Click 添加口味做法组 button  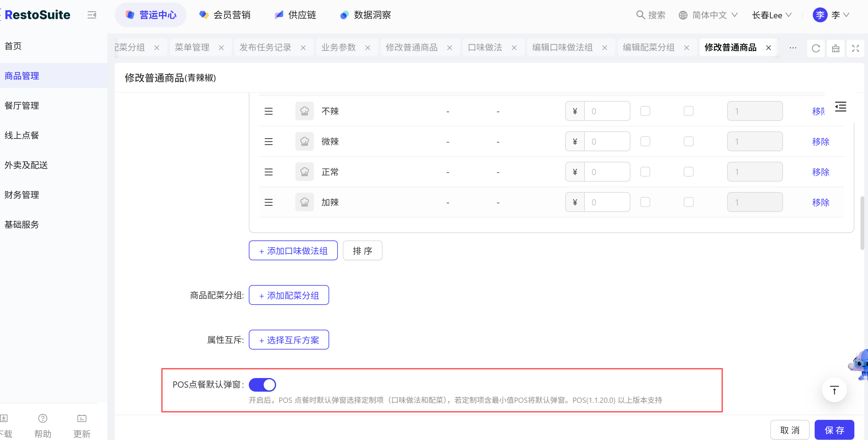(x=293, y=250)
